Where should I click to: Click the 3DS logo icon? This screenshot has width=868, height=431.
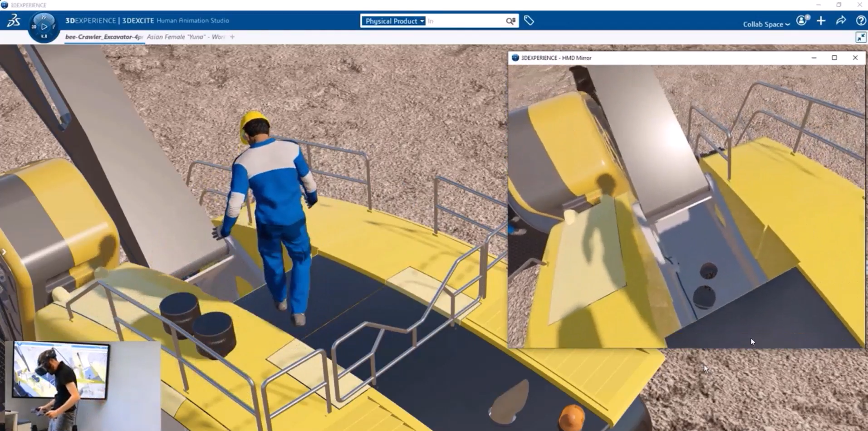click(x=14, y=21)
